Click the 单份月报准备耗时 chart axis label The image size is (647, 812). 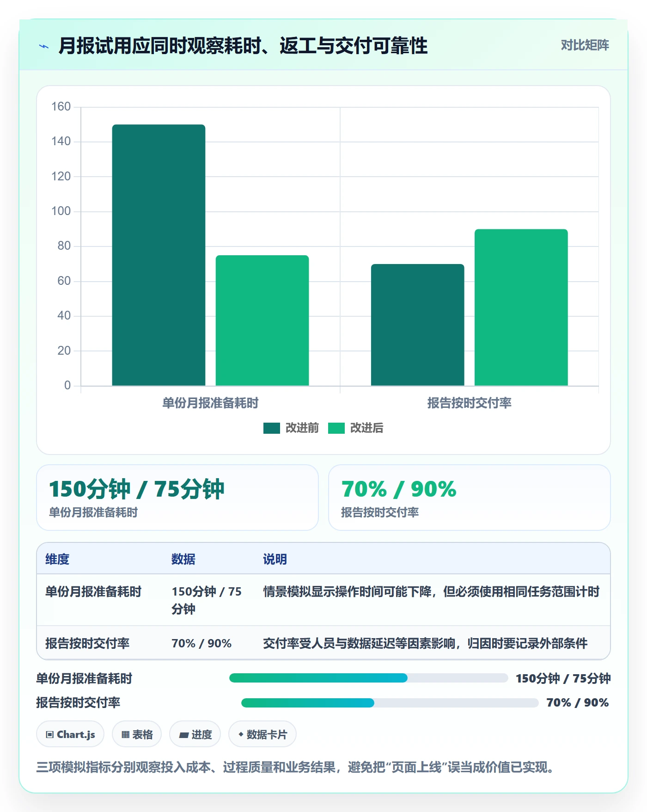coord(210,403)
